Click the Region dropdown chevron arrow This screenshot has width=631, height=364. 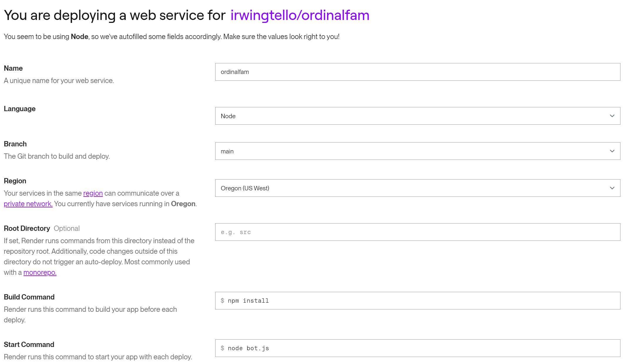pos(612,188)
